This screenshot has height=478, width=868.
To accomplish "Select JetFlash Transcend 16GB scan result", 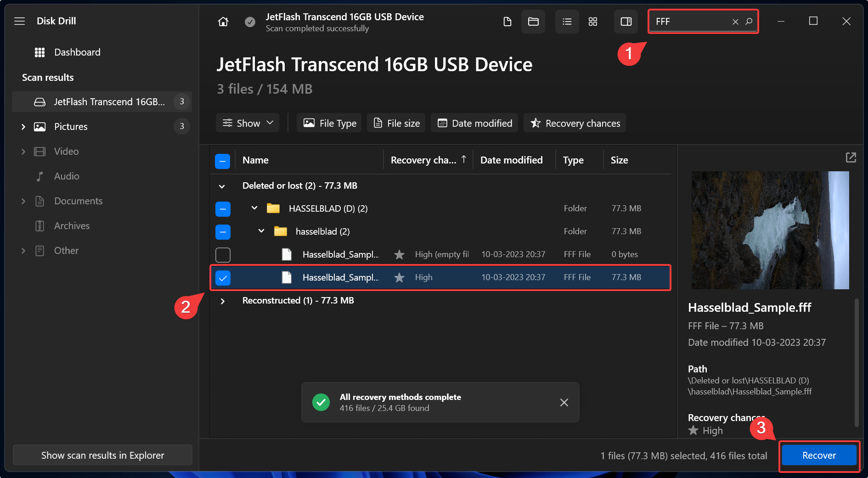I will click(x=102, y=102).
